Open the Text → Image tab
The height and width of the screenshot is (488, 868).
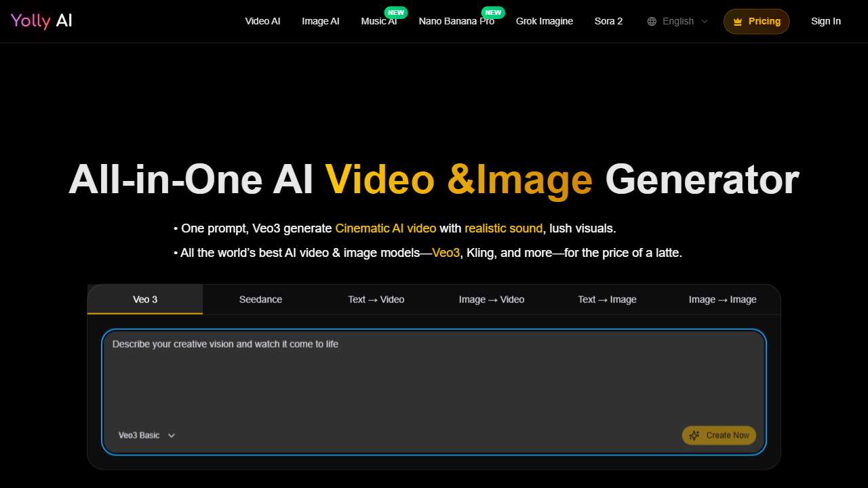pos(607,300)
